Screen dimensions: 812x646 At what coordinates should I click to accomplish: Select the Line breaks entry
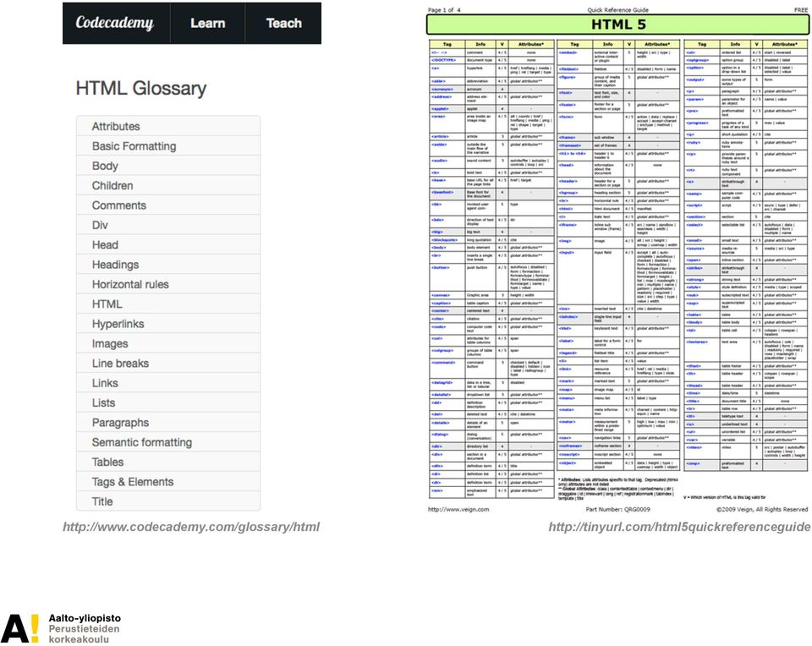(x=168, y=363)
